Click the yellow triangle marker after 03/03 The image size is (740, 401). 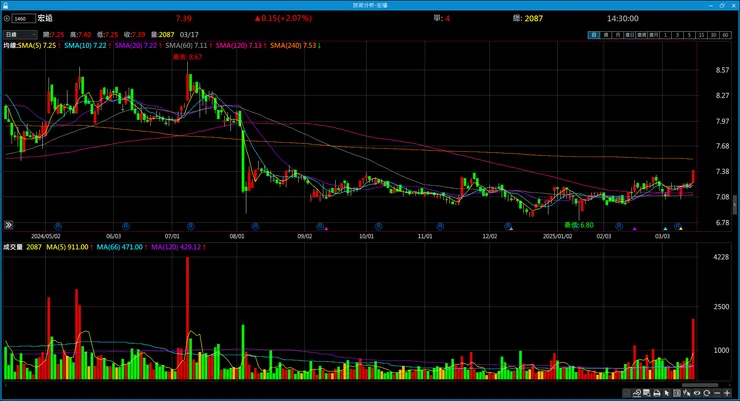(681, 229)
